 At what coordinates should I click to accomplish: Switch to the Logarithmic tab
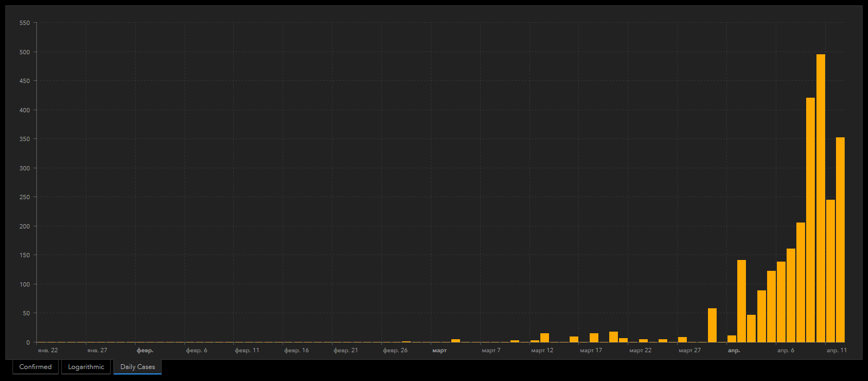[x=86, y=367]
